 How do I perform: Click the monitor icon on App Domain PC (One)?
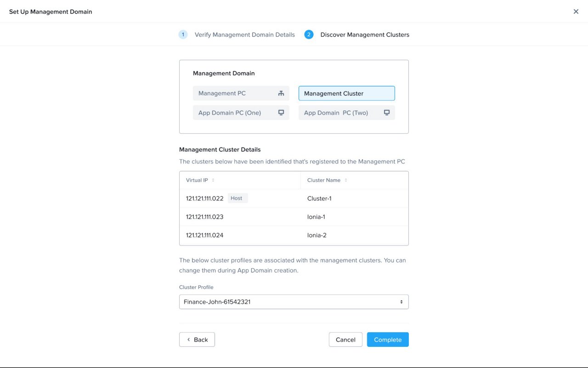tap(281, 112)
